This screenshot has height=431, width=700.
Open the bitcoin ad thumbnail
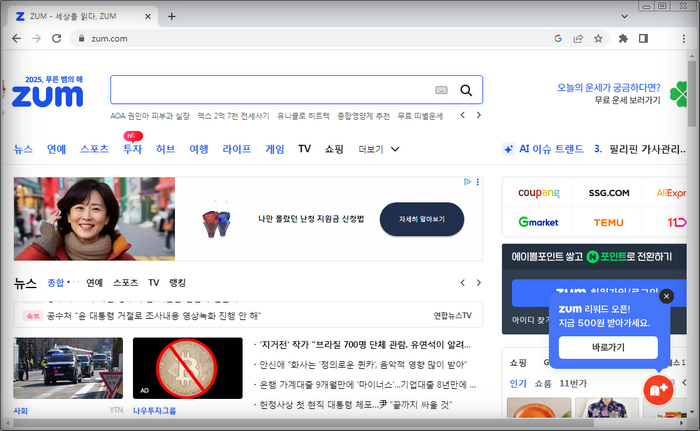point(188,368)
